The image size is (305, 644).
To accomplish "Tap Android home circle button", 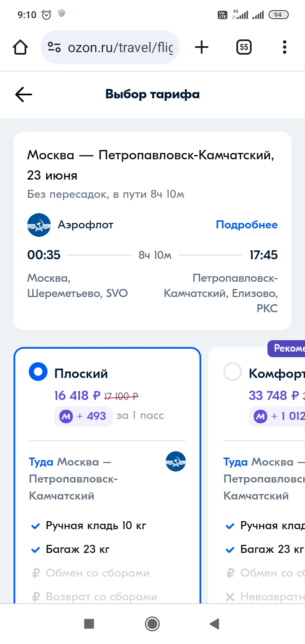I will pyautogui.click(x=152, y=624).
